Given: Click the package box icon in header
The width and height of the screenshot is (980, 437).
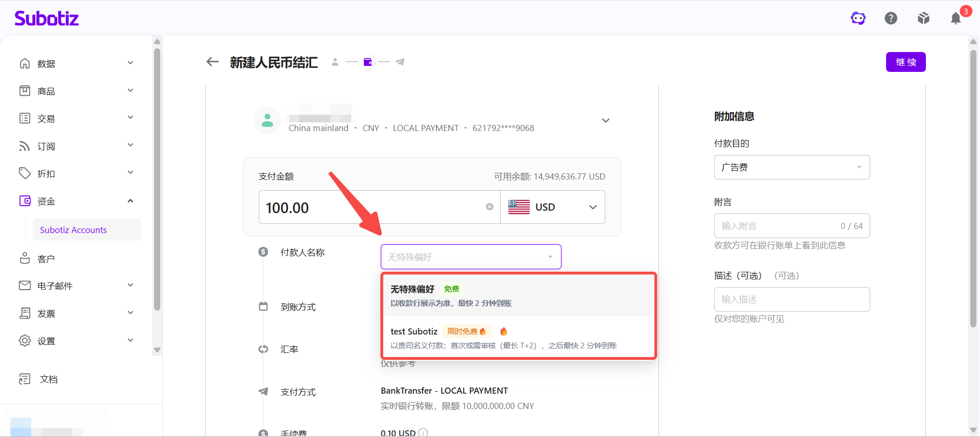Looking at the screenshot, I should [x=923, y=18].
